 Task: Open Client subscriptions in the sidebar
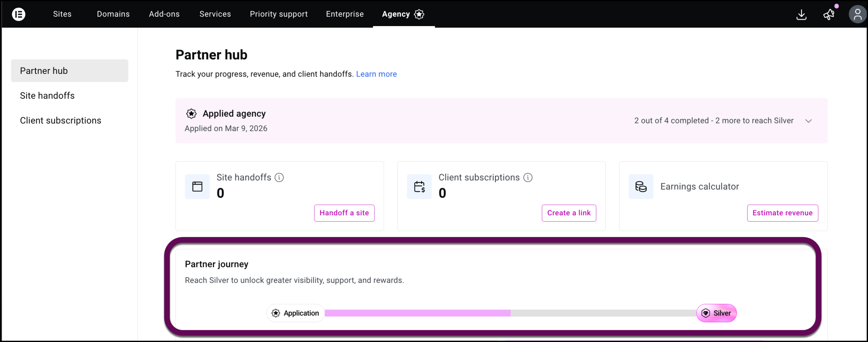[x=60, y=121]
